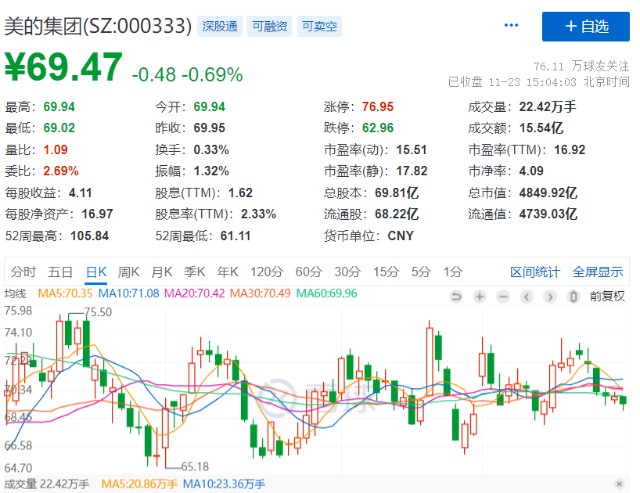This screenshot has width=640, height=493.
Task: Click the 52周最低 value 61.11
Action: [x=236, y=236]
